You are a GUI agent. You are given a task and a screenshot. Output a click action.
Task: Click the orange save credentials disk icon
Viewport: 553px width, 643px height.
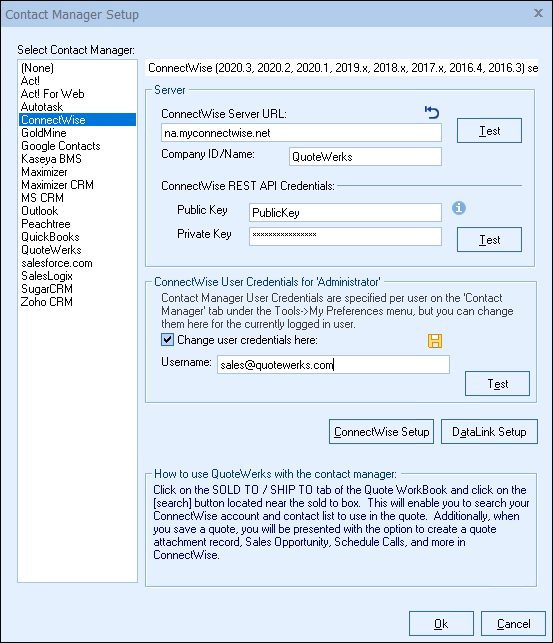pos(435,340)
